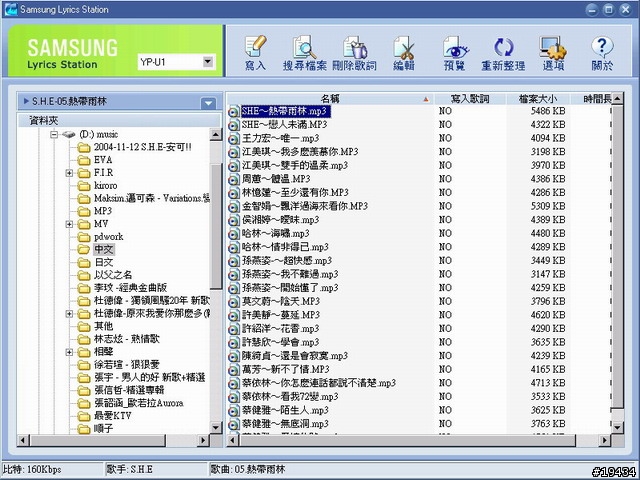Sort by the 名稱 column header
Viewport: 640px width, 480px height.
click(330, 99)
